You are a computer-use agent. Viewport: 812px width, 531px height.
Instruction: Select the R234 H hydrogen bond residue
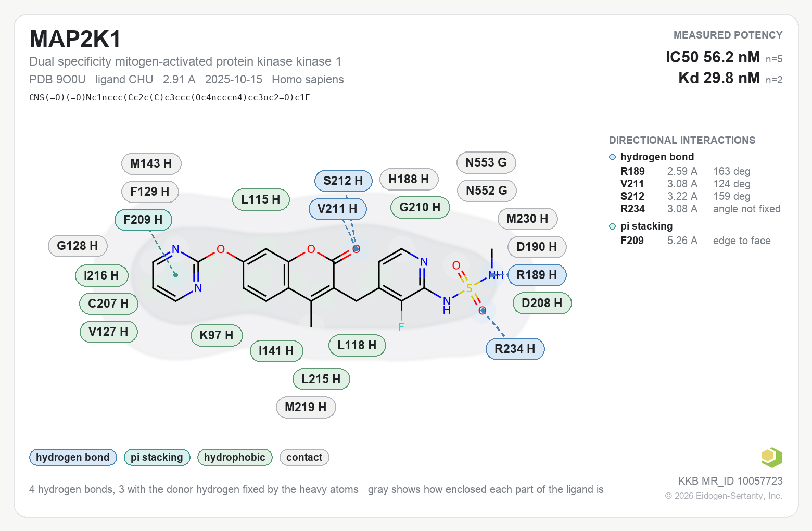click(515, 349)
